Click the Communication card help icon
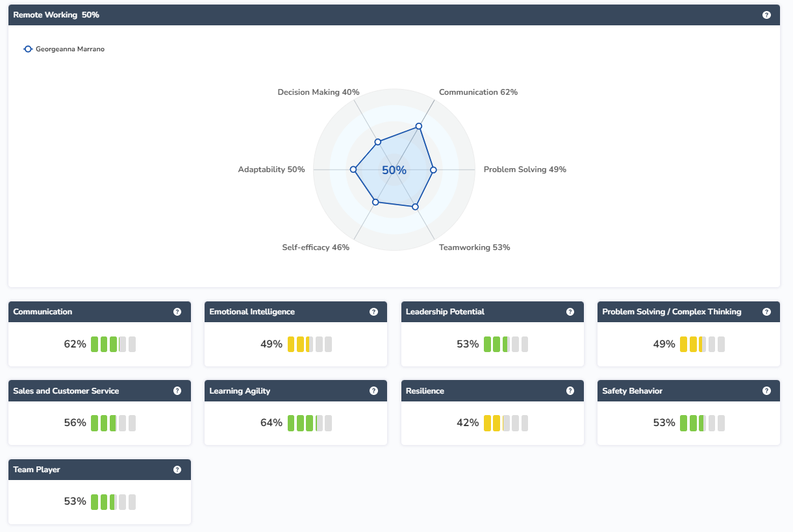 (177, 312)
